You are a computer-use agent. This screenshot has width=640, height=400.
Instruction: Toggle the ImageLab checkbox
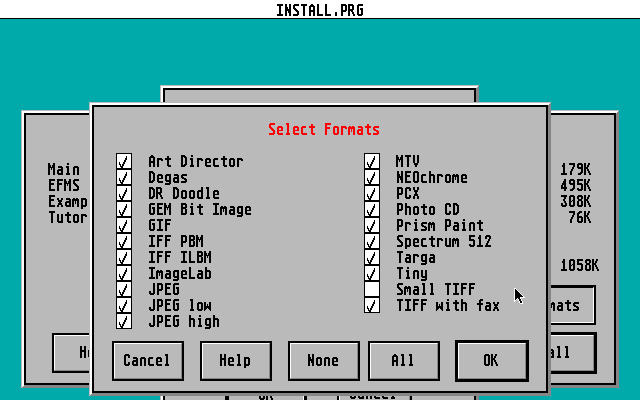coord(124,273)
